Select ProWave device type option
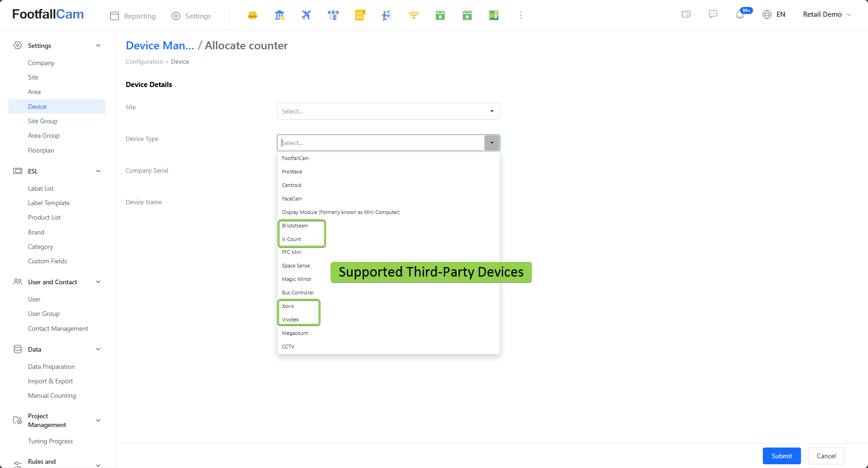 [388, 172]
